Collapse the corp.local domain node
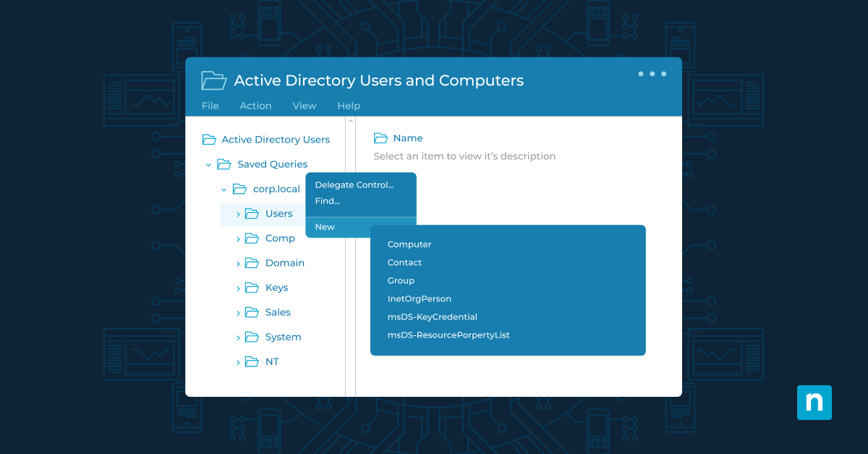 coord(224,190)
